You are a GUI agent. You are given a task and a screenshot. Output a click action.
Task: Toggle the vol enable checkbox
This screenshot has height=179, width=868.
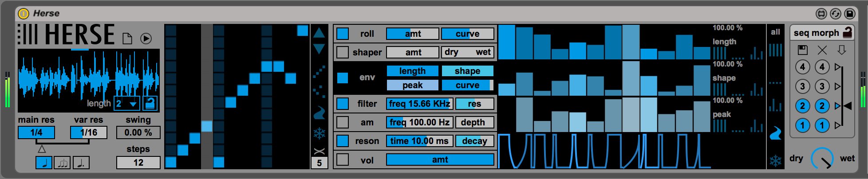[x=343, y=160]
